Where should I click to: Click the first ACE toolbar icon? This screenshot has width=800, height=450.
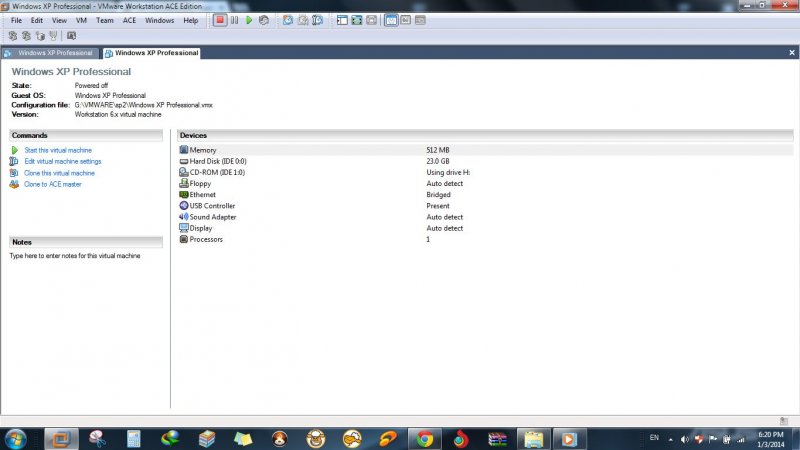click(13, 36)
